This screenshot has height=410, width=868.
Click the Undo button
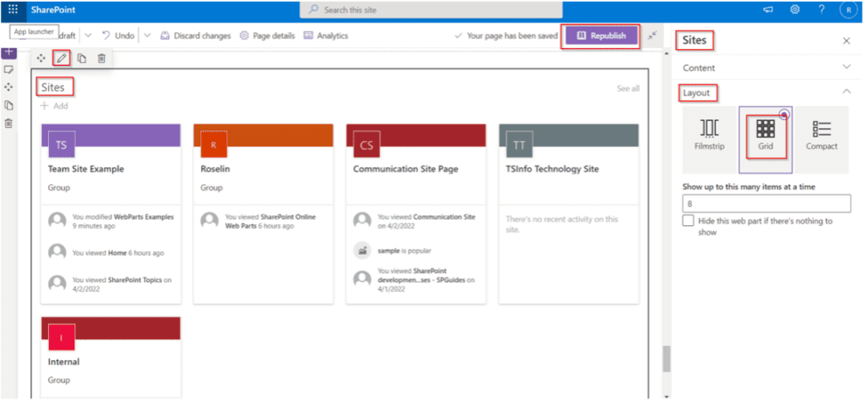click(118, 35)
